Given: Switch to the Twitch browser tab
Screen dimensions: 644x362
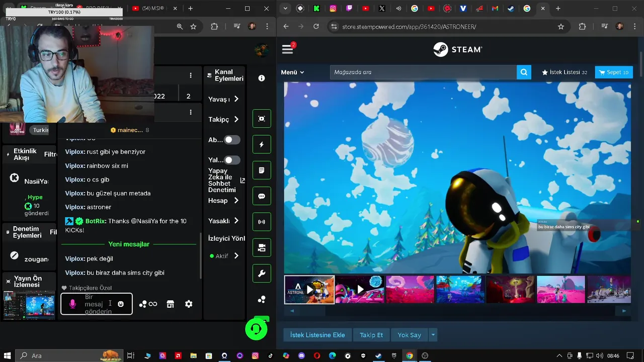Looking at the screenshot, I should pos(349,9).
